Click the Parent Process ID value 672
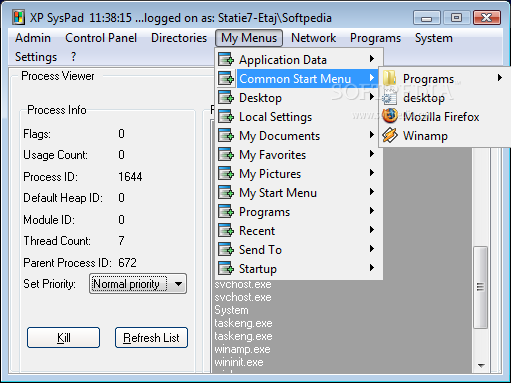 pyautogui.click(x=127, y=263)
